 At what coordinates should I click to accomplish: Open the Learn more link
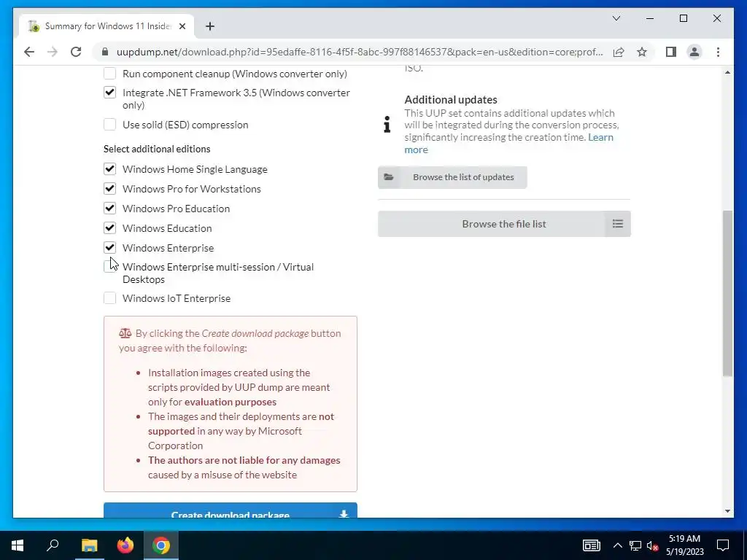[601, 138]
